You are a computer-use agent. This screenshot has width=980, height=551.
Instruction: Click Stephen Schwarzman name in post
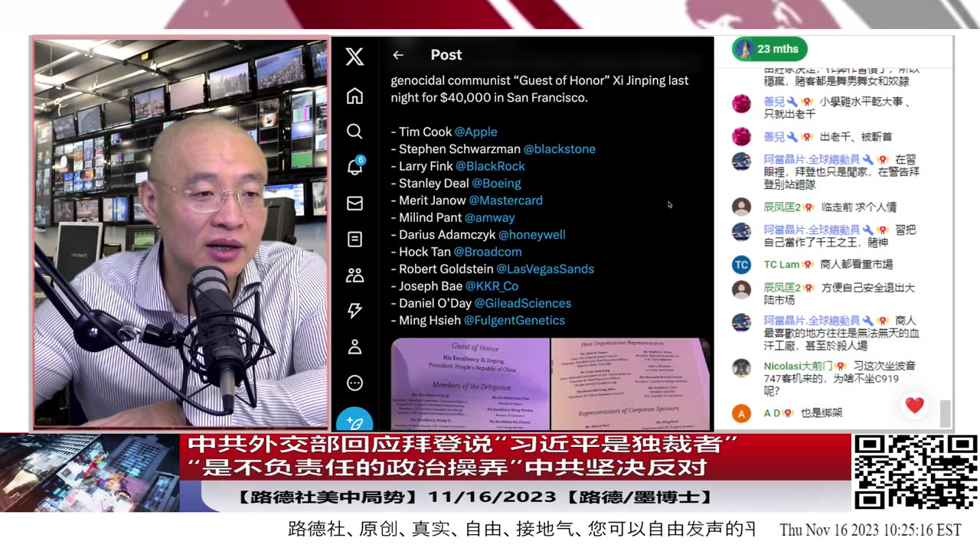(x=459, y=149)
